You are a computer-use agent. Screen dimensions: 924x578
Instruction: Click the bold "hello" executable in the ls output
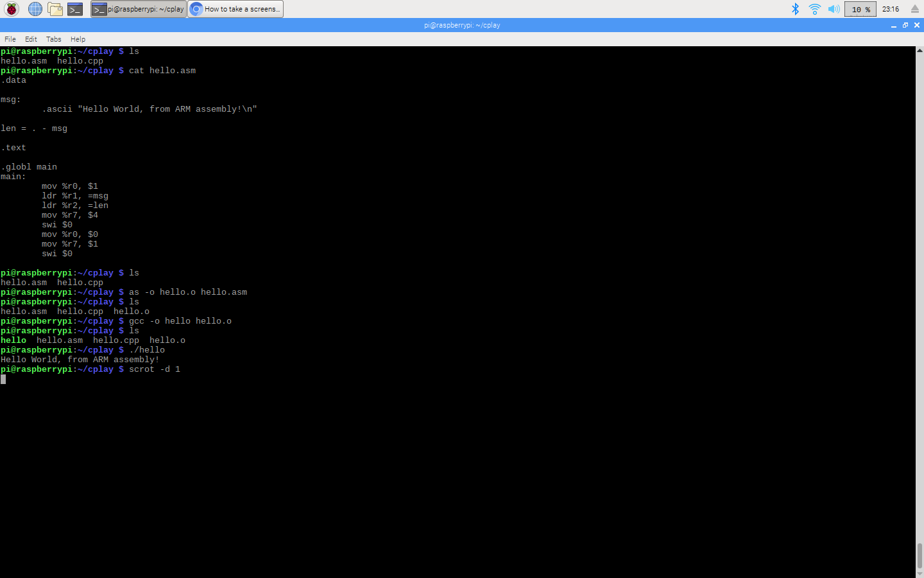13,340
